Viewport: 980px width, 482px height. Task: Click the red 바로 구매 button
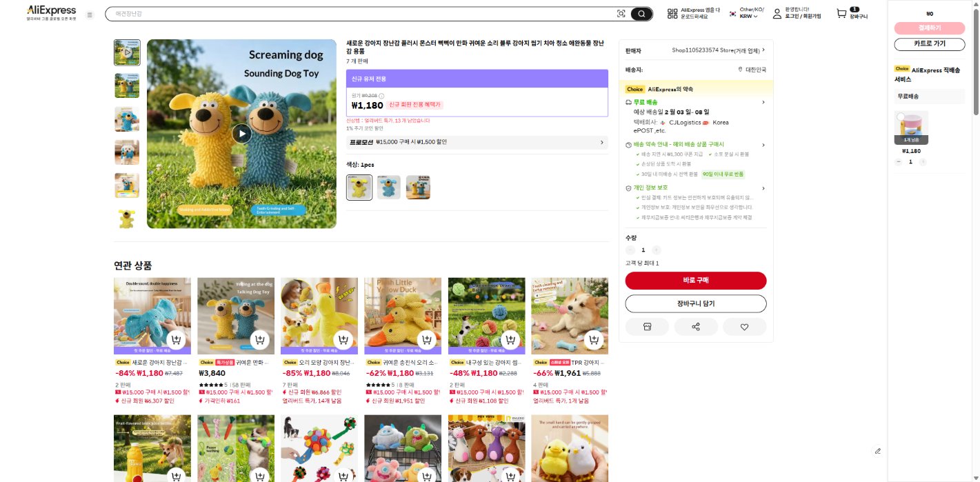[696, 281]
